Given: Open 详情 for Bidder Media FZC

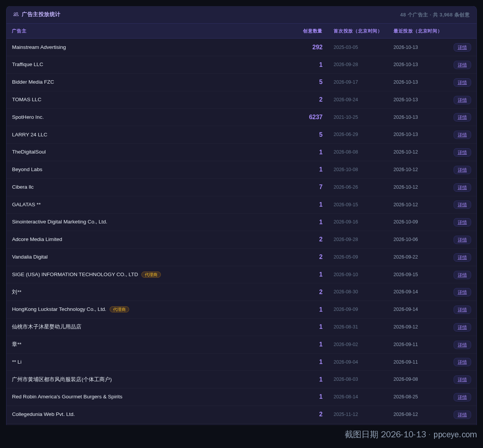Looking at the screenshot, I should (462, 82).
